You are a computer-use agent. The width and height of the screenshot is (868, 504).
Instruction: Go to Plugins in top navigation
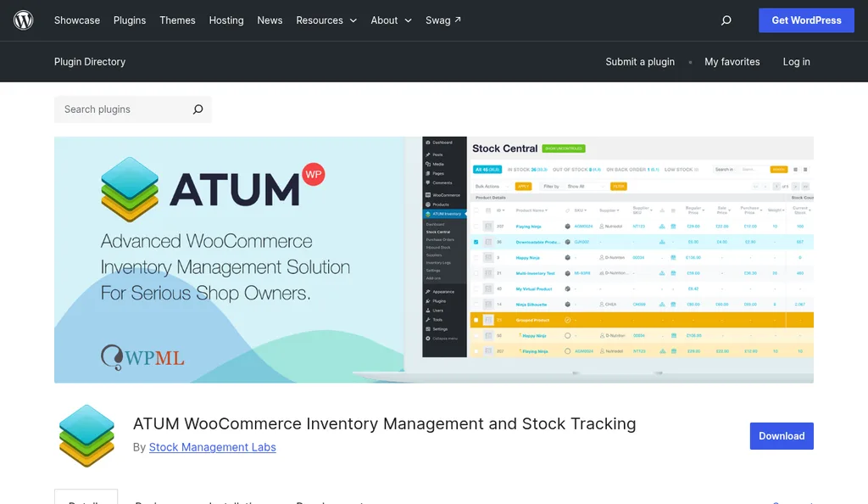point(130,20)
